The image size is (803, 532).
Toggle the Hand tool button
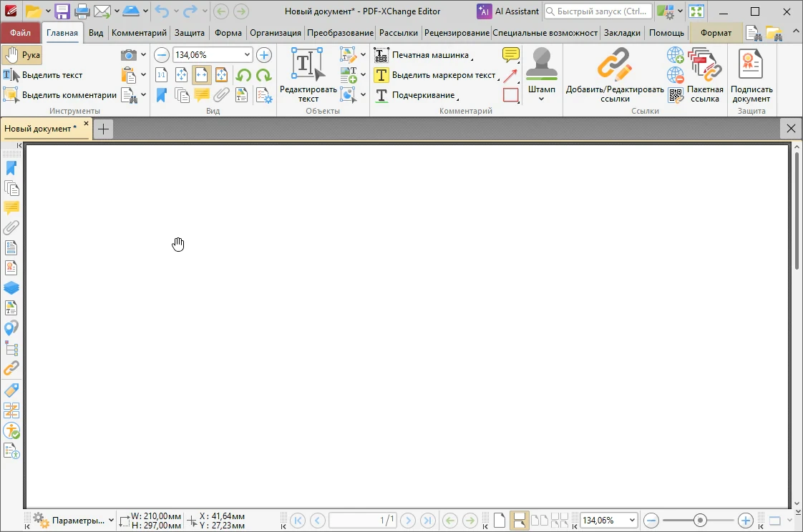(x=22, y=55)
